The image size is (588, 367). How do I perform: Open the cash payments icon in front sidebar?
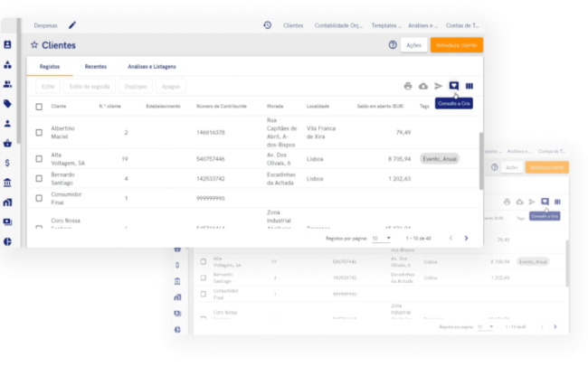(7, 222)
